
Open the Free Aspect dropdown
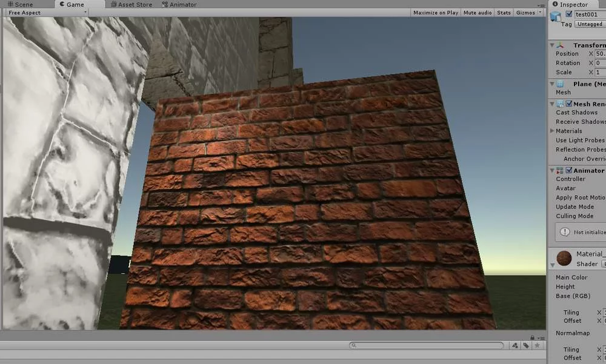click(45, 12)
